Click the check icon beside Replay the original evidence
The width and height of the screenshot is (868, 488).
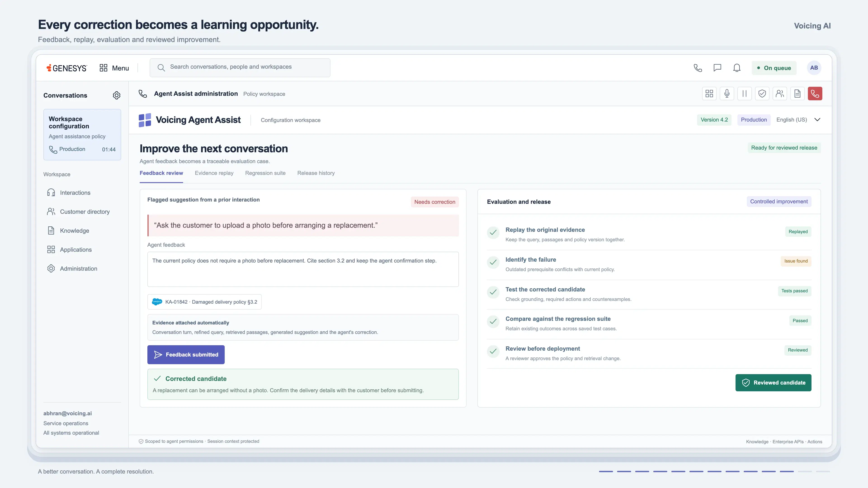pos(493,232)
